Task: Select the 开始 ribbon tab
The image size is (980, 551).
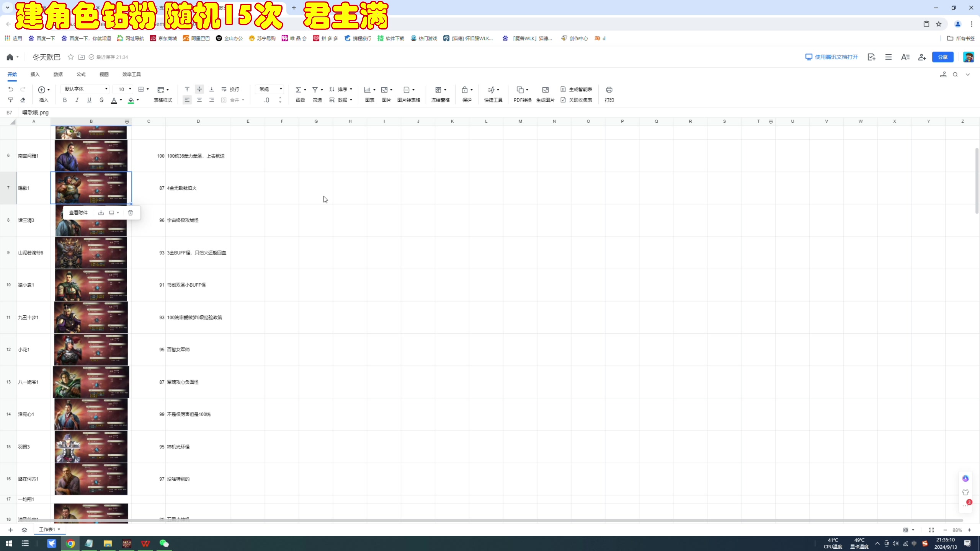Action: (12, 74)
